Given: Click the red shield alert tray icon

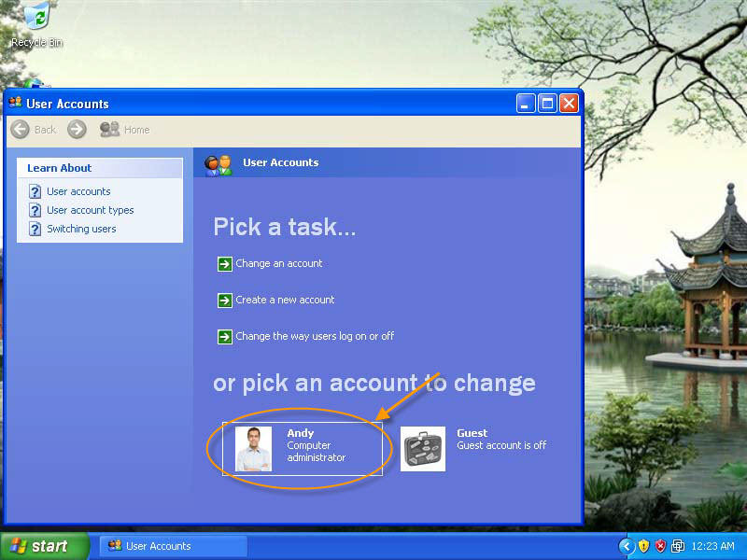Looking at the screenshot, I should (660, 546).
